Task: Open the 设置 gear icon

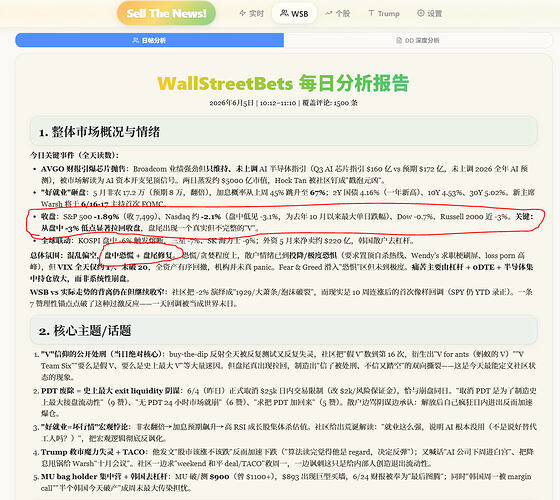Action: (x=430, y=14)
